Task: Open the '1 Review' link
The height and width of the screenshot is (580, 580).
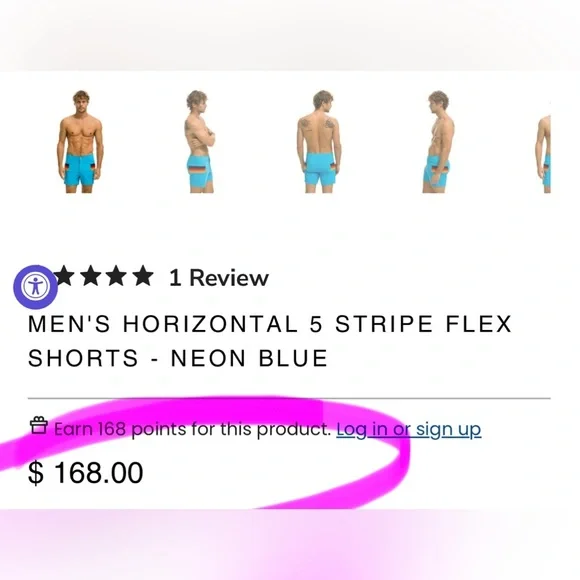Action: pos(219,278)
